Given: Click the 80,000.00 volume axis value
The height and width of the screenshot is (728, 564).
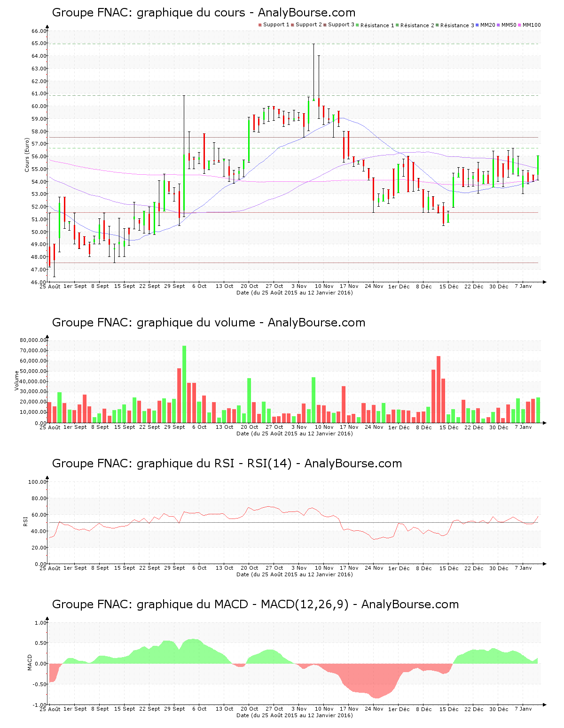Looking at the screenshot, I should [33, 340].
